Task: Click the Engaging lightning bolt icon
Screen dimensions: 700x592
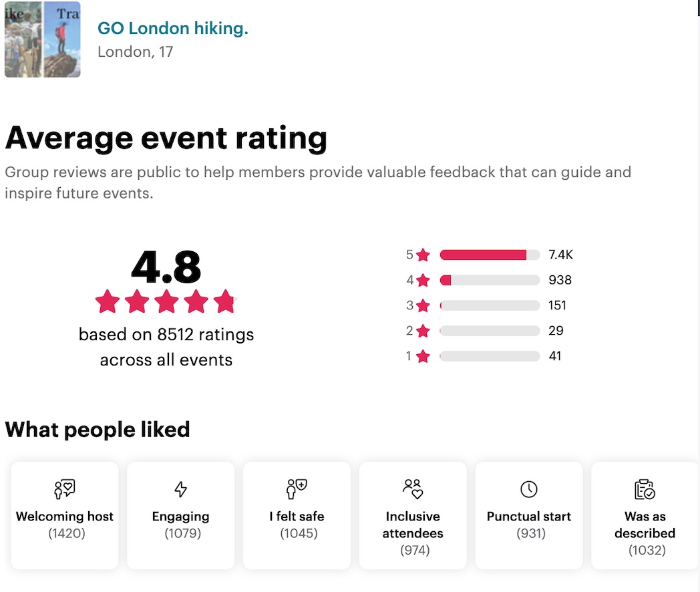Action: [x=180, y=489]
